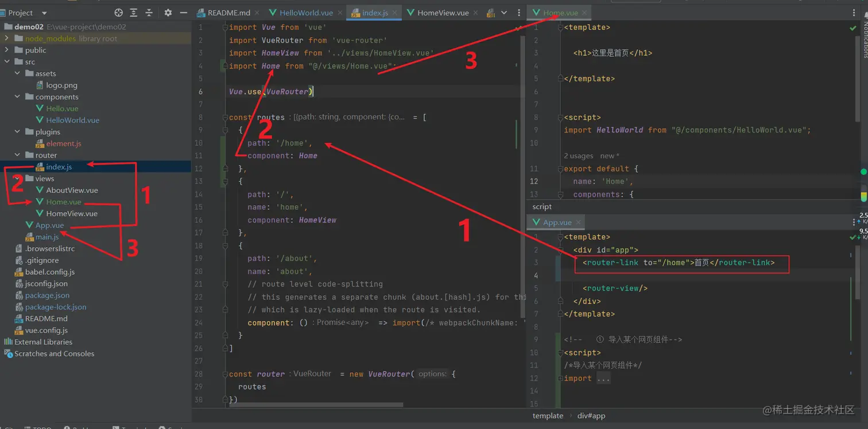Collapse the src folder
This screenshot has width=868, height=429.
(7, 62)
